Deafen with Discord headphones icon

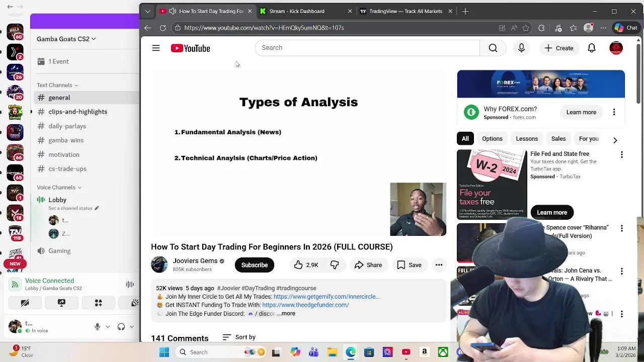(121, 327)
